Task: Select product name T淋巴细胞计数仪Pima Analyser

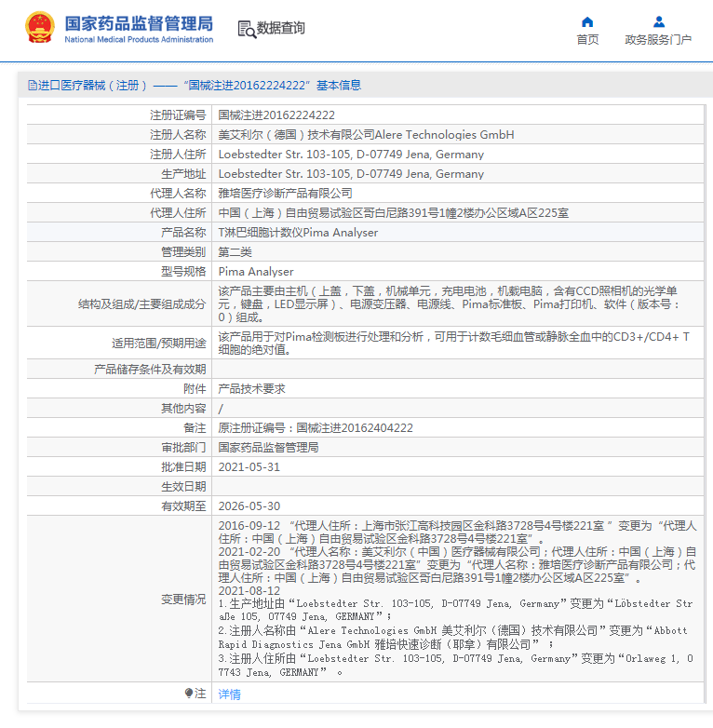Action: (298, 232)
